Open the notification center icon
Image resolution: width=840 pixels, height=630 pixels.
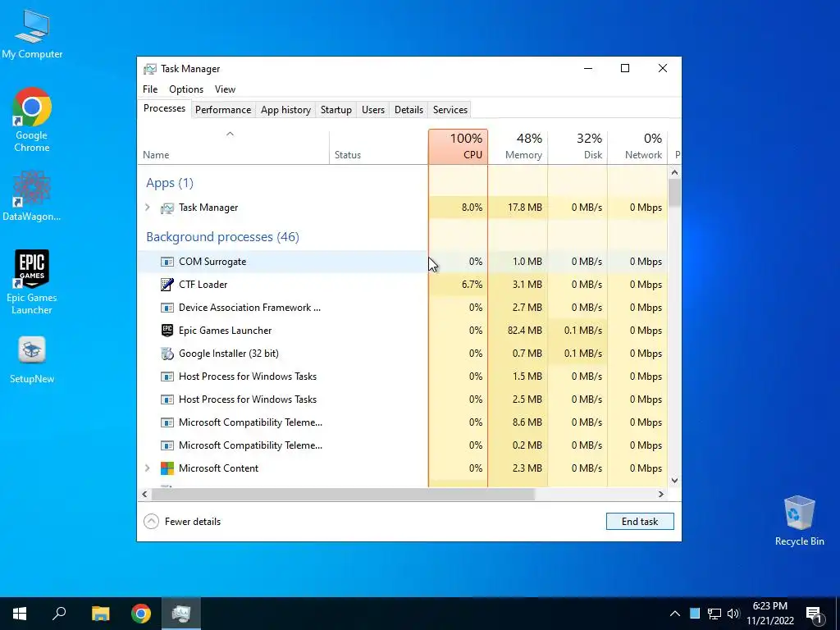[x=815, y=614]
